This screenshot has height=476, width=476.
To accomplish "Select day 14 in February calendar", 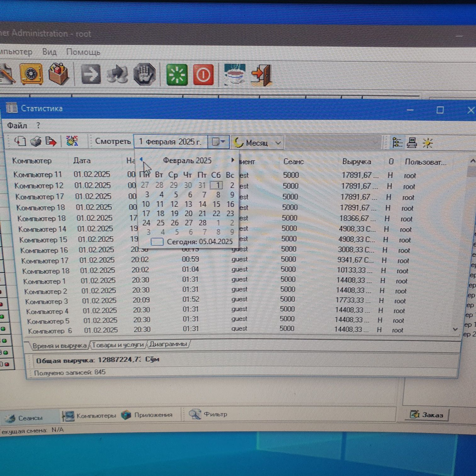I will 203,204.
